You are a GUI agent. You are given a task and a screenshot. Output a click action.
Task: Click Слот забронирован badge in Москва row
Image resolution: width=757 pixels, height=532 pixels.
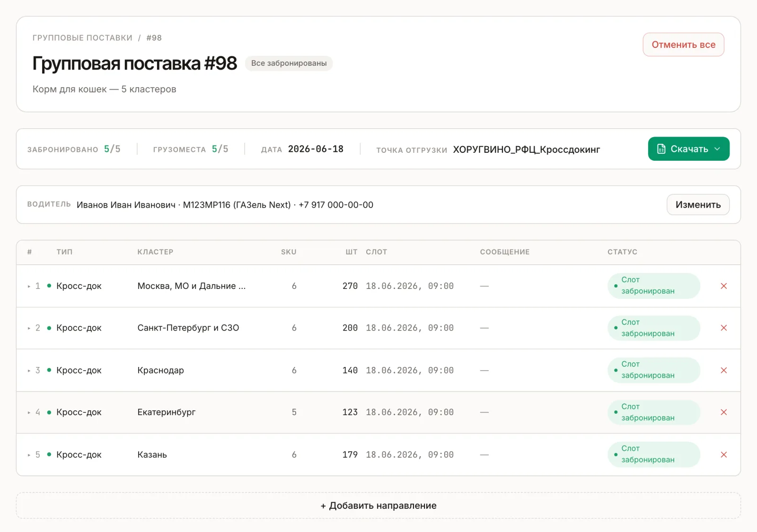pyautogui.click(x=653, y=286)
